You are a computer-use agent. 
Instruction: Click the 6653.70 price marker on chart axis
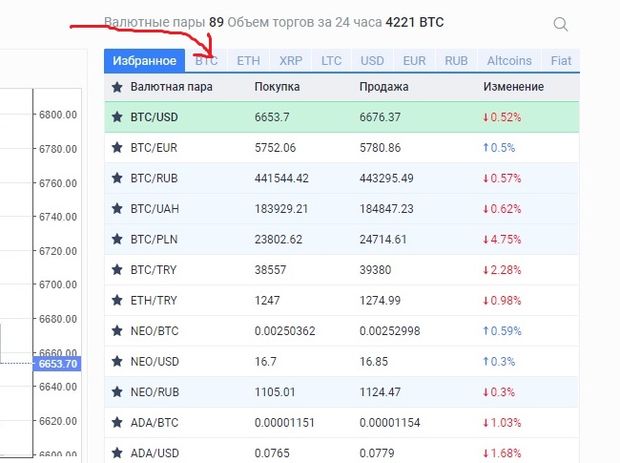click(57, 364)
